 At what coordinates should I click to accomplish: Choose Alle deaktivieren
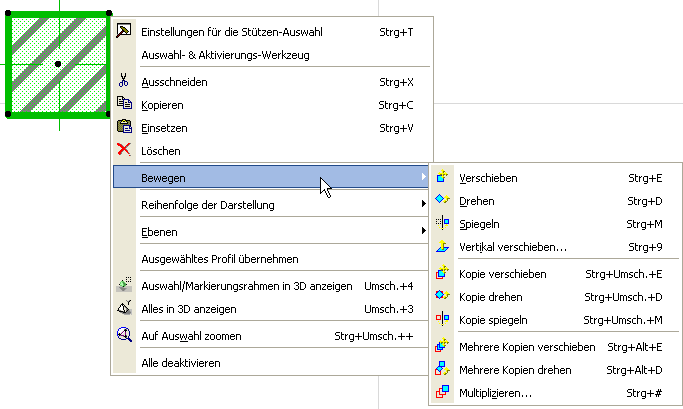point(181,363)
